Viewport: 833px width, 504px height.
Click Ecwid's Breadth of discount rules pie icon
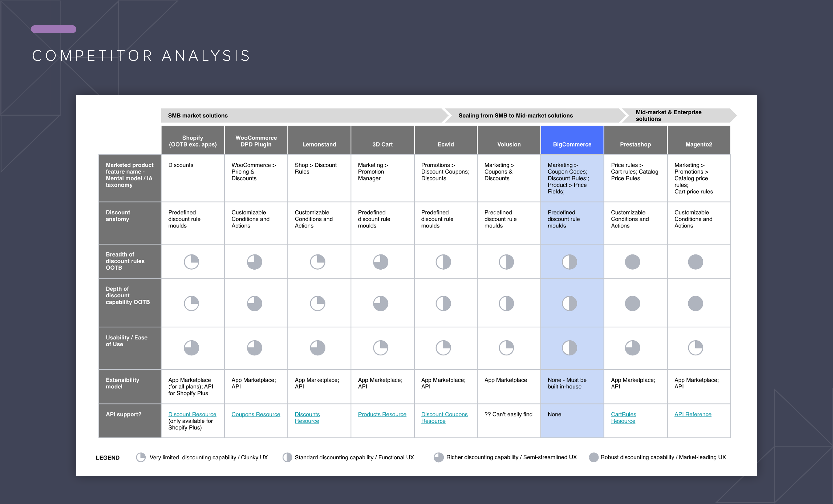click(x=443, y=262)
